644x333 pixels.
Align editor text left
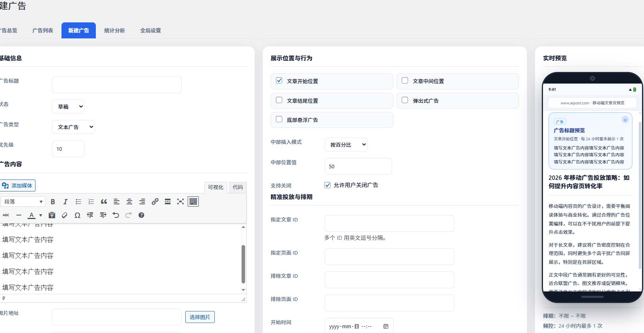coord(117,202)
